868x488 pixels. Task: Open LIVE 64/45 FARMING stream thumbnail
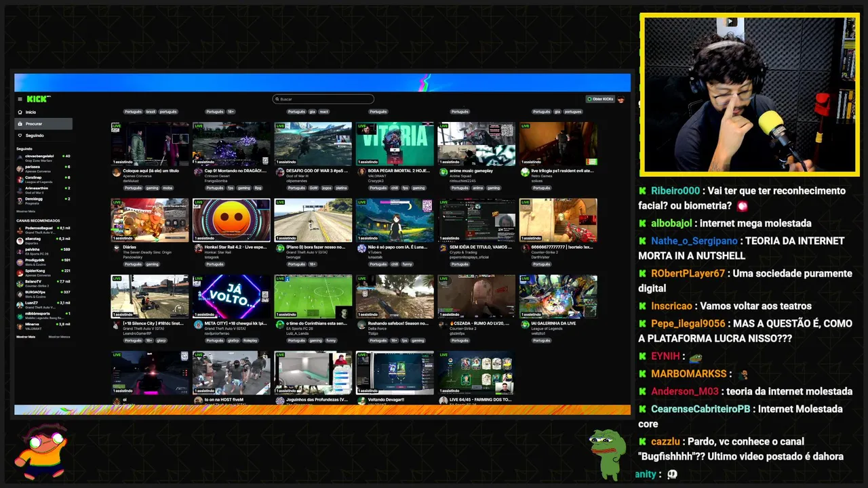click(476, 373)
